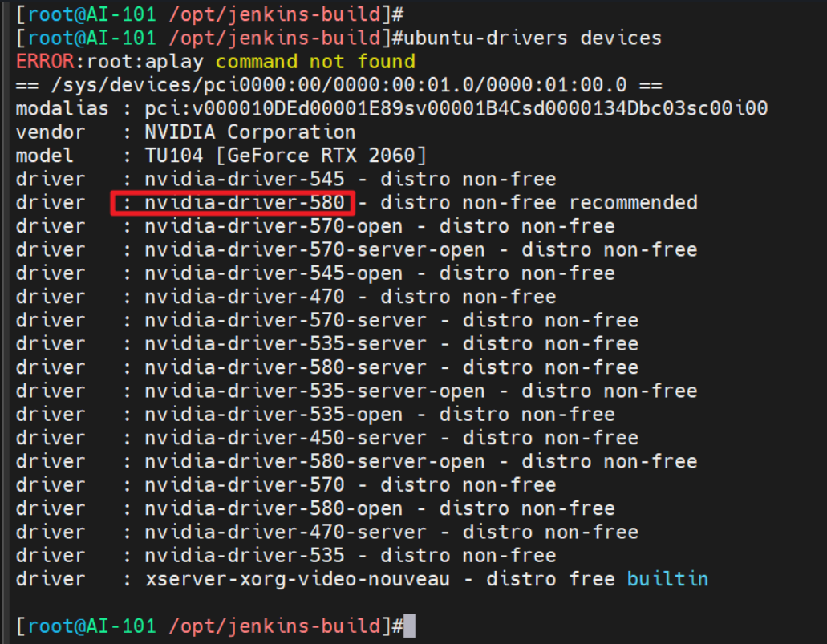Image resolution: width=827 pixels, height=644 pixels.
Task: Click the 'nvidia-driver-570-server-open' entry
Action: coord(326,249)
